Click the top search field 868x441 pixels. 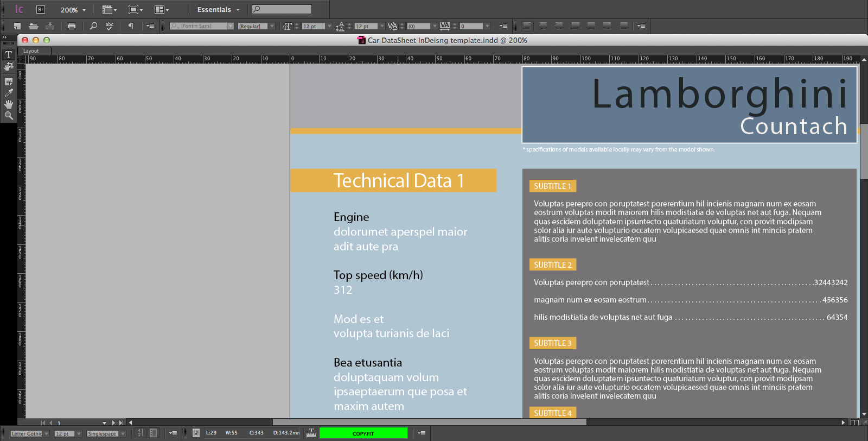tap(282, 9)
